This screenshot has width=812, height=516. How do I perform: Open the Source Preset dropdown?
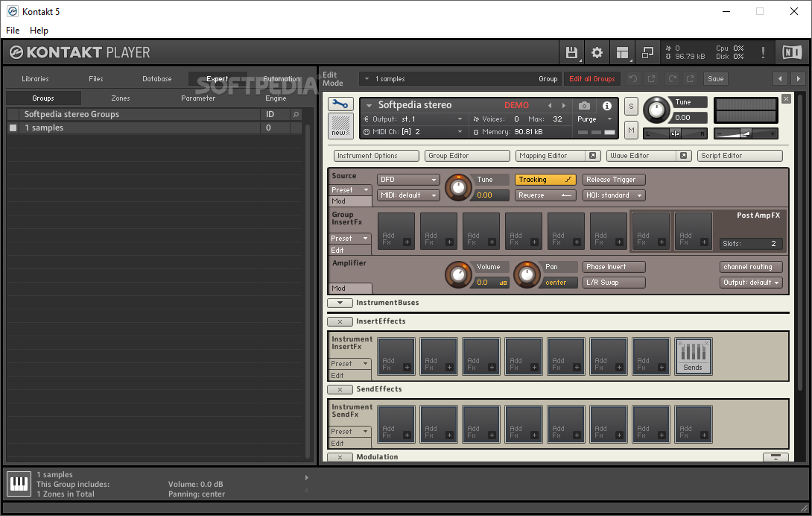[x=351, y=190]
